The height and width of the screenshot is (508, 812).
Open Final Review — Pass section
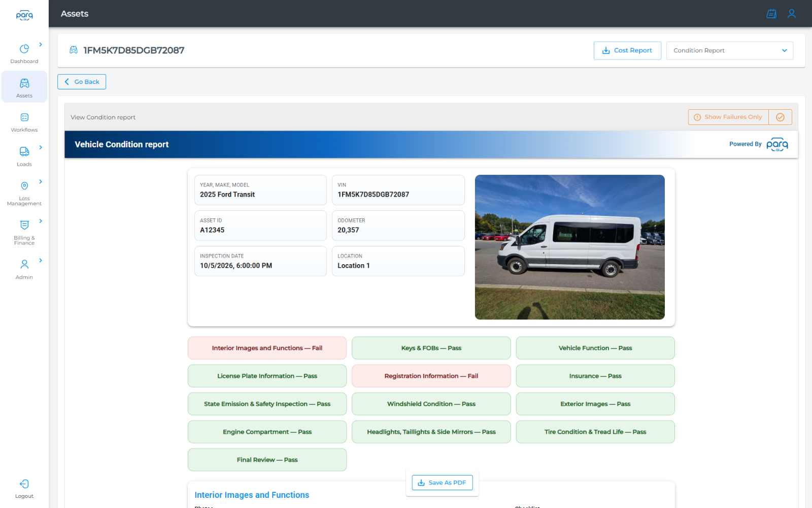click(267, 460)
